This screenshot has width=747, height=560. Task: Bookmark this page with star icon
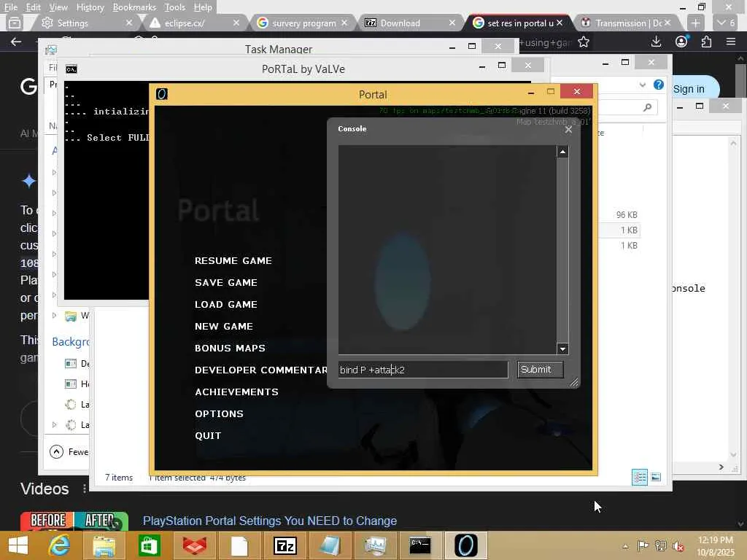point(583,42)
